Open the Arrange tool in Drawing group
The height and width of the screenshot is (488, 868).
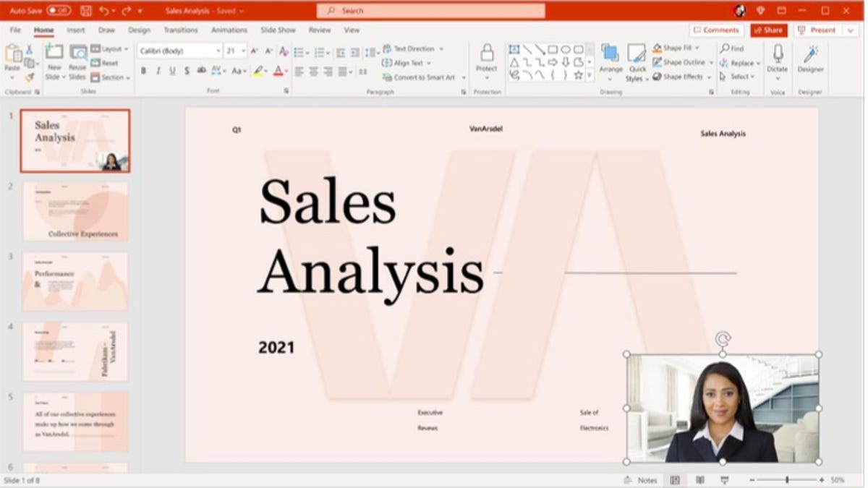610,55
